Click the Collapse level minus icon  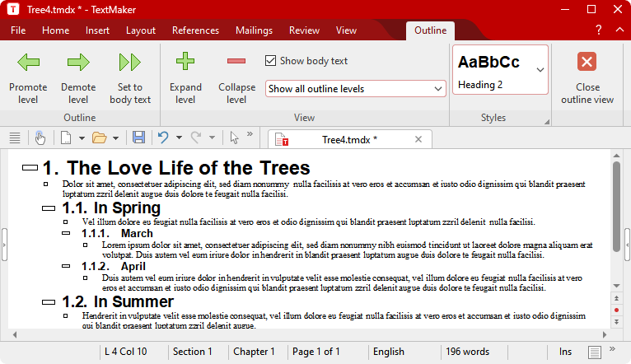(236, 62)
